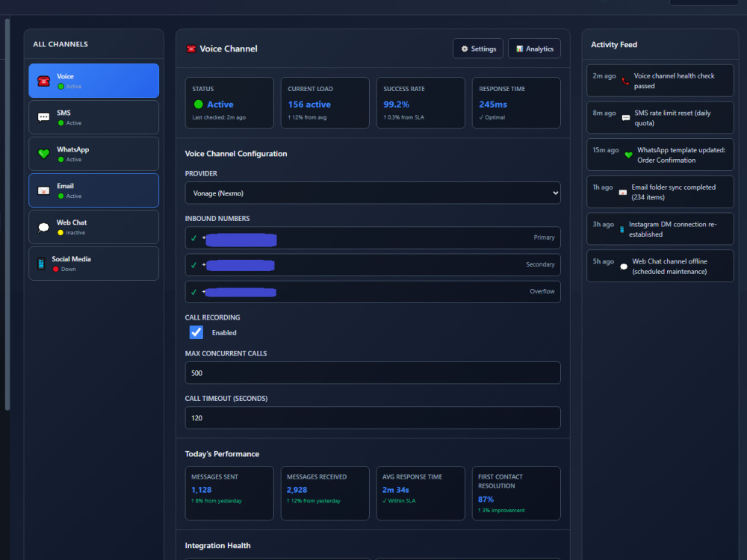This screenshot has width=747, height=560.
Task: Click the 0.3% from SLA text
Action: tap(404, 118)
